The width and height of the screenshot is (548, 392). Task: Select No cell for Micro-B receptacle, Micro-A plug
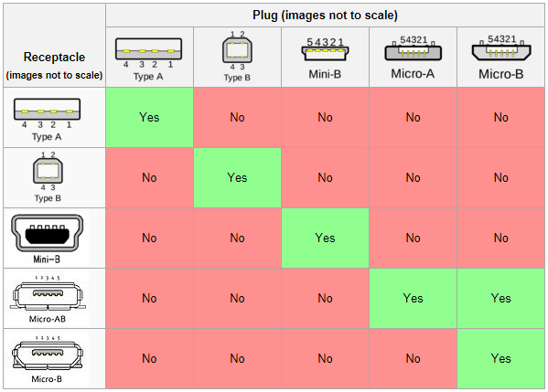[414, 359]
